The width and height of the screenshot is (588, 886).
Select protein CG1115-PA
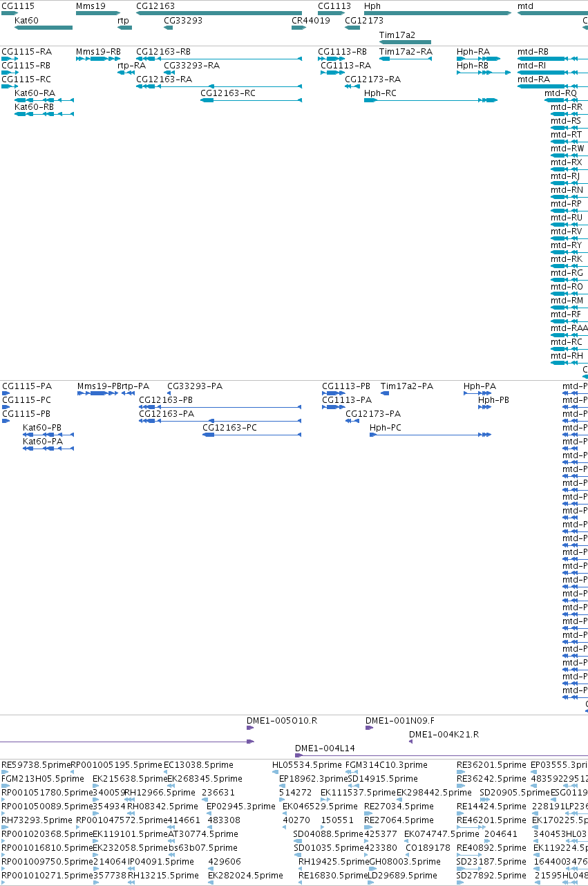pyautogui.click(x=27, y=386)
